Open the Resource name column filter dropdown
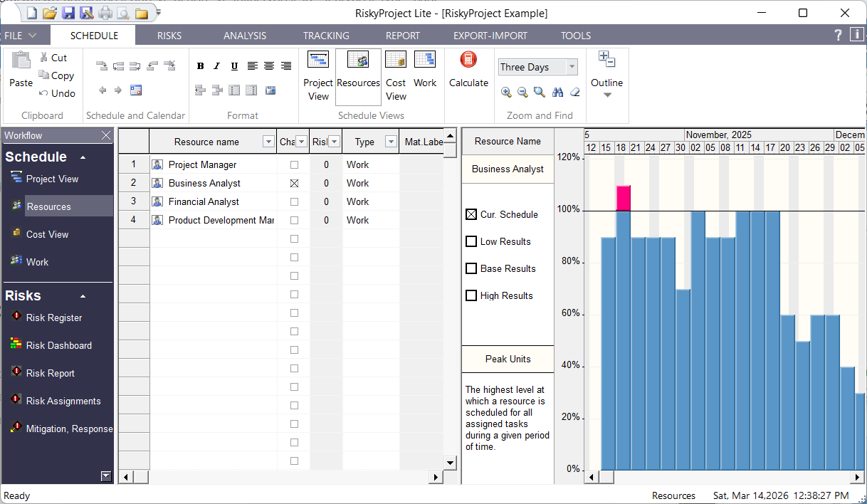 tap(268, 141)
